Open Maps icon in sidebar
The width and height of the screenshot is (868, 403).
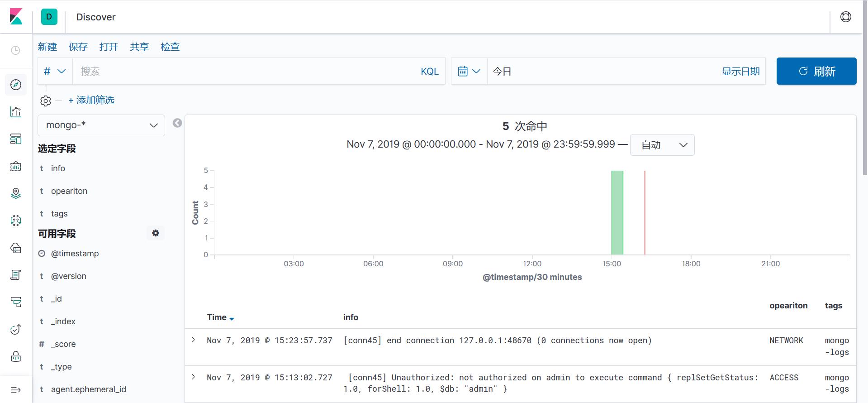coord(16,193)
